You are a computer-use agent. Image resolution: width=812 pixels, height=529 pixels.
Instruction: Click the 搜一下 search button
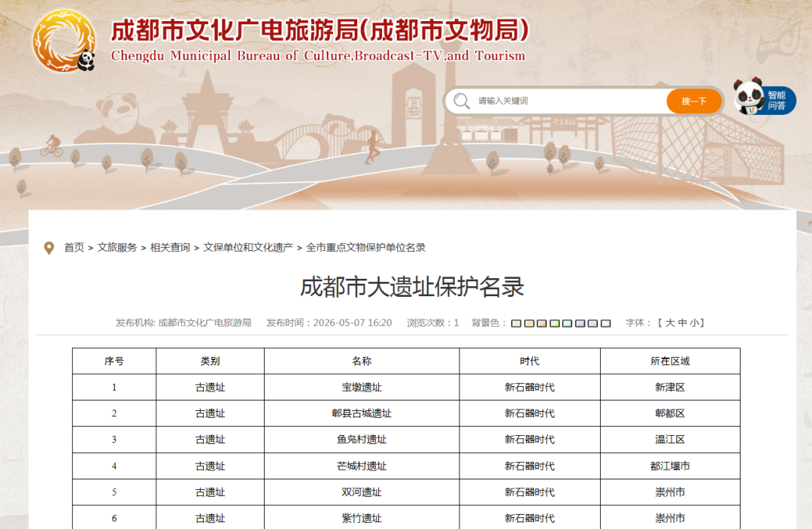tap(694, 101)
